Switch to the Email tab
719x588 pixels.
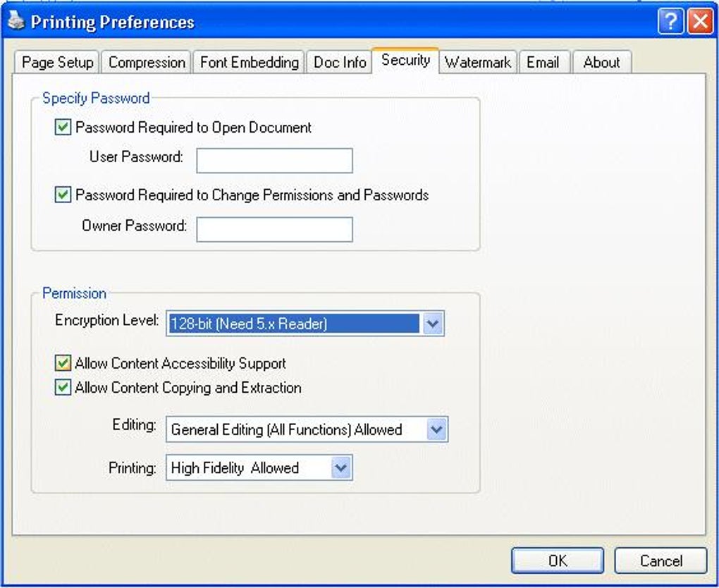(x=542, y=63)
